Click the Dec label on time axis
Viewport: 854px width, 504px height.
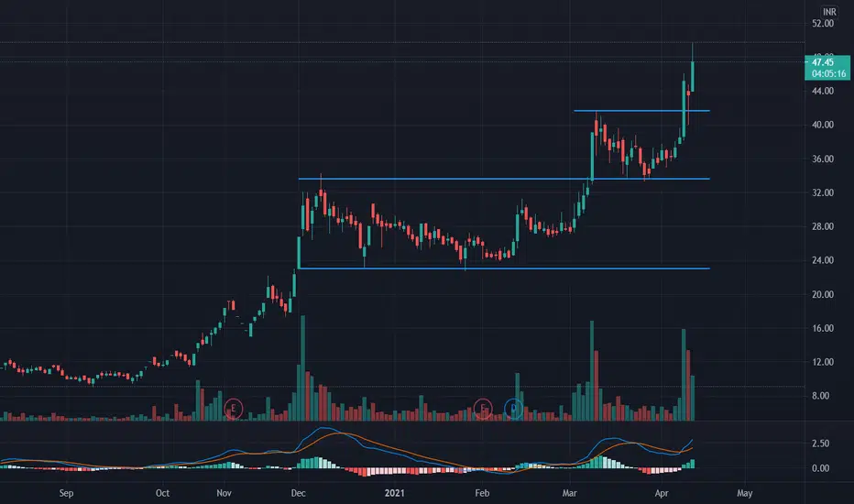pyautogui.click(x=299, y=493)
